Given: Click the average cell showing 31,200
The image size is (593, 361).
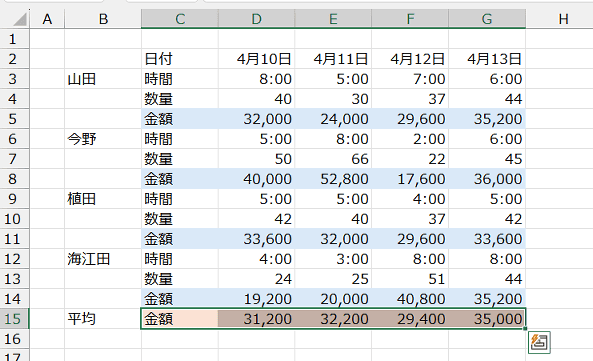Looking at the screenshot, I should (256, 319).
